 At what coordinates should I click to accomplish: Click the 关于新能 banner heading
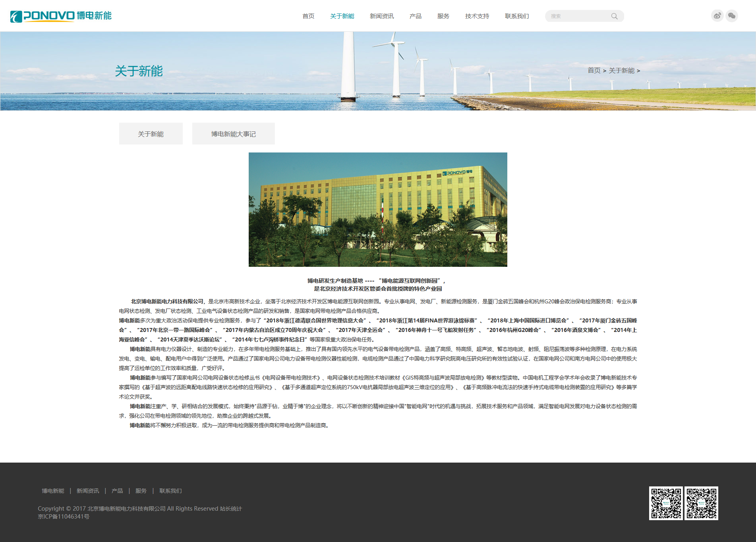tap(139, 71)
